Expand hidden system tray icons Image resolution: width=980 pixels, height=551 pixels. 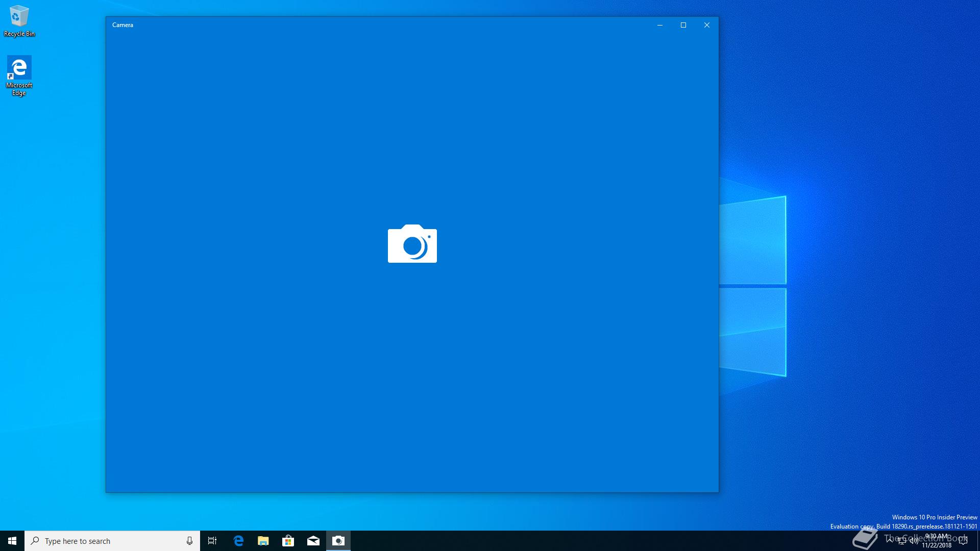point(890,540)
